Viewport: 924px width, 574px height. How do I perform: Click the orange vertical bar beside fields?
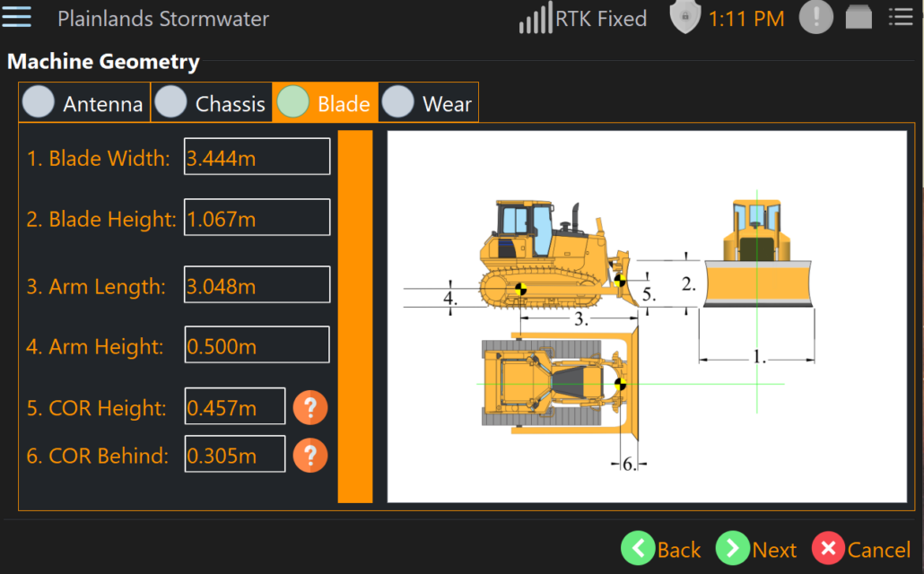tap(354, 316)
